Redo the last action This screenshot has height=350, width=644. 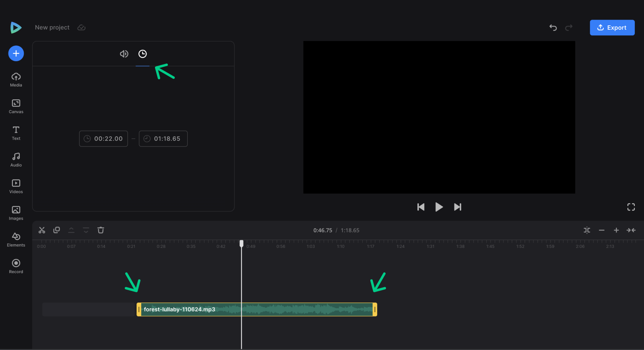[x=569, y=27]
